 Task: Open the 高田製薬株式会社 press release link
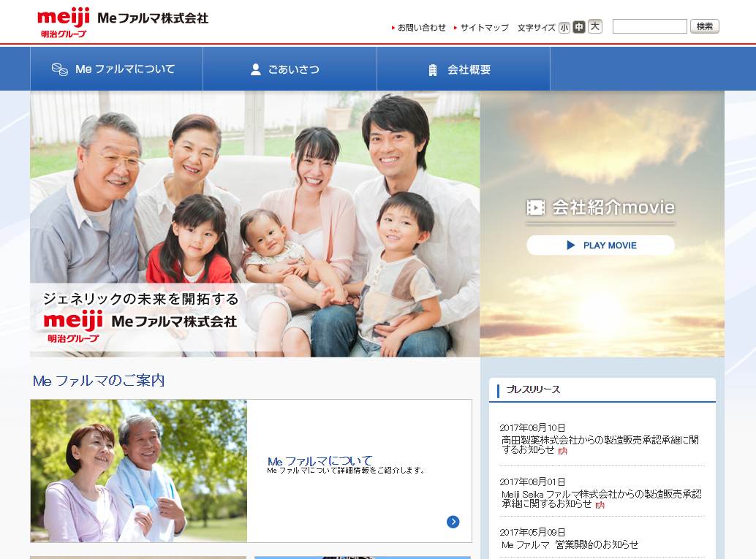pos(600,444)
